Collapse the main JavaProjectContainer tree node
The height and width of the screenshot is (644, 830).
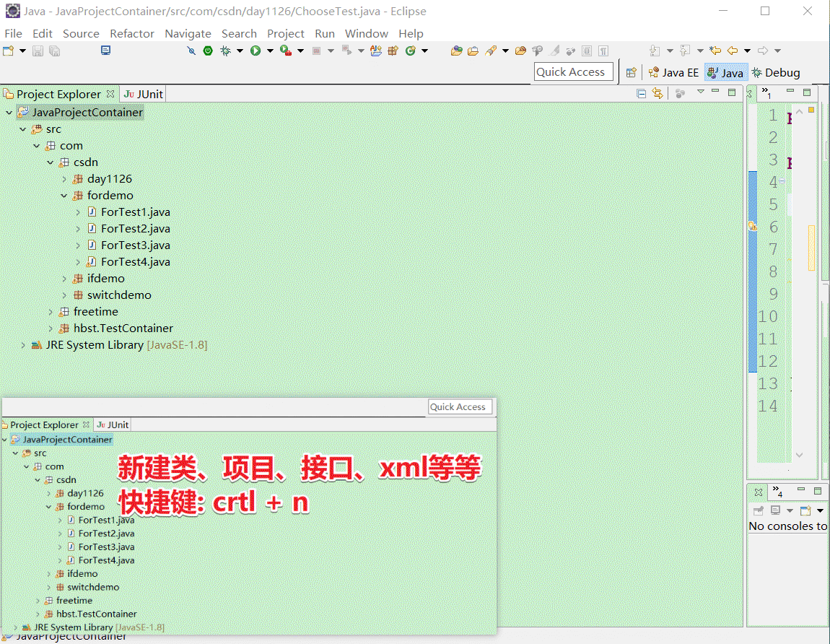tap(9, 113)
